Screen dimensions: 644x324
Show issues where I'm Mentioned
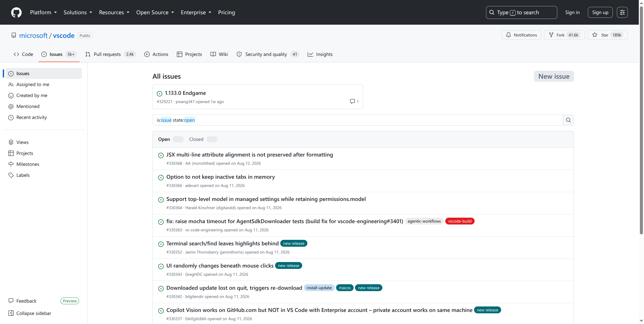point(44,106)
